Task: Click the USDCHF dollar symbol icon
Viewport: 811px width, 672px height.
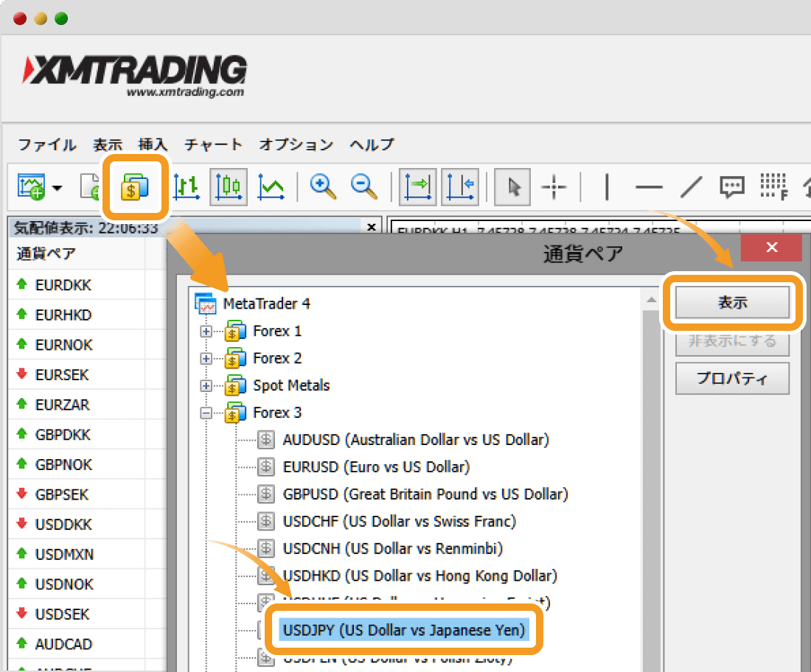Action: 266,522
